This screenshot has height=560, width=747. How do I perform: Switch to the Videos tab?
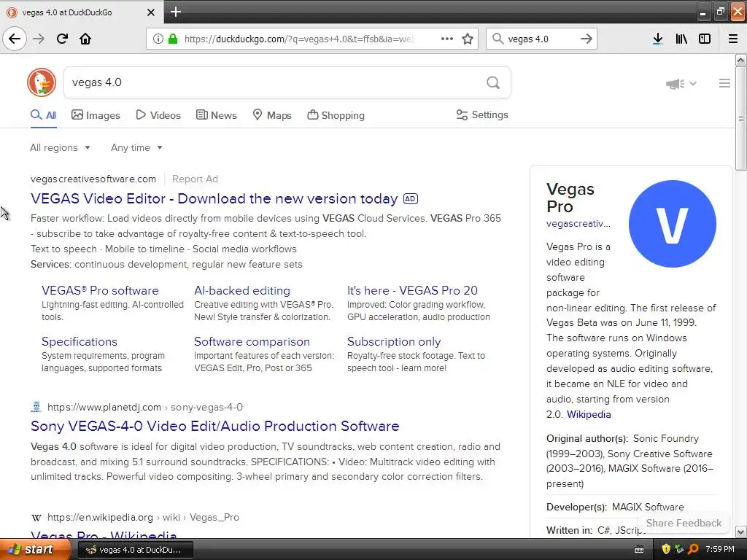coord(158,115)
